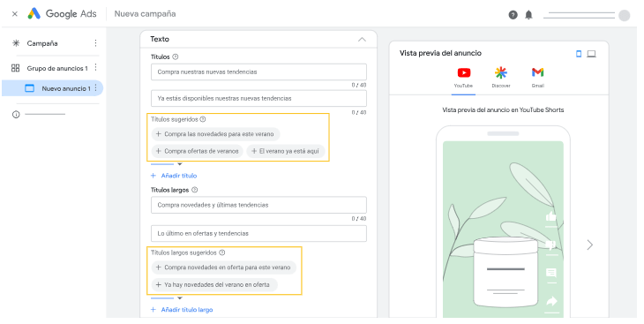This screenshot has height=324, width=644.
Task: Select Grupo de anuncios 1
Action: click(x=57, y=68)
